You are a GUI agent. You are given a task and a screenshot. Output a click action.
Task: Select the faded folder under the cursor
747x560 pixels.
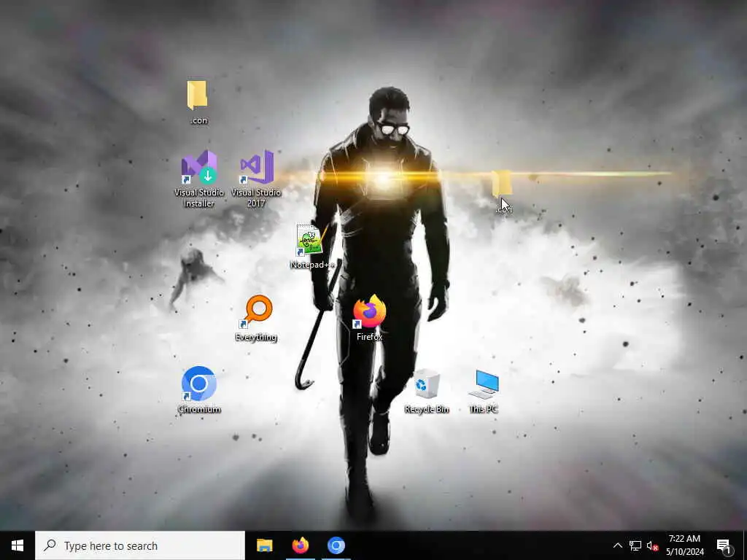[x=502, y=184]
